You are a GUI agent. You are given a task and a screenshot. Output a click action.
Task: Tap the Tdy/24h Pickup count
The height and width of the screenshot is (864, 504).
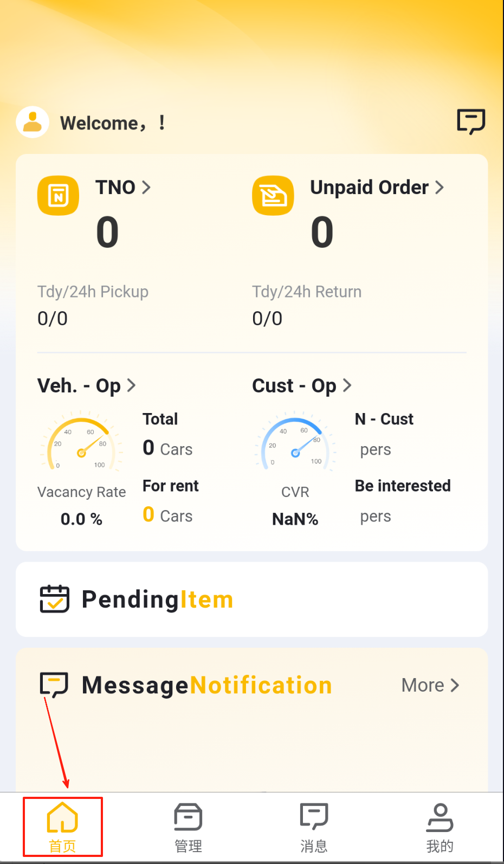53,318
